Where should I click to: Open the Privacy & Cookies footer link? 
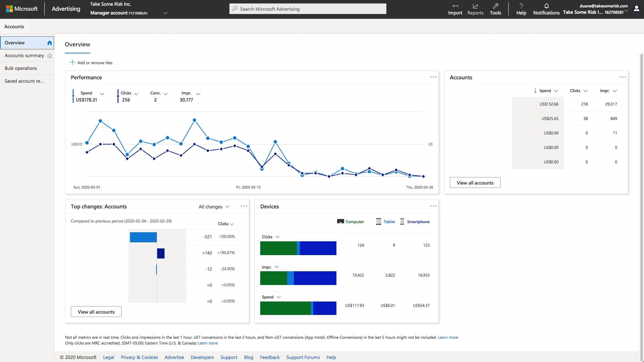pyautogui.click(x=139, y=357)
